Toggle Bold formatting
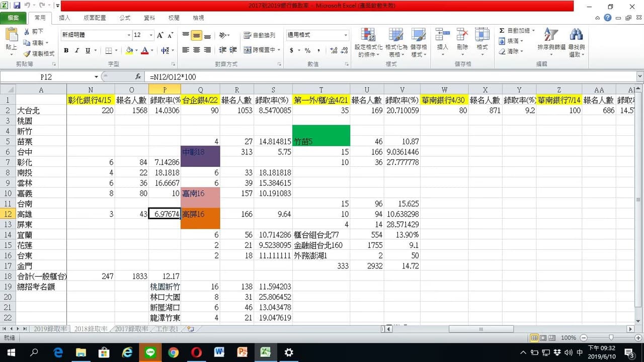The width and height of the screenshot is (644, 362). pos(66,50)
